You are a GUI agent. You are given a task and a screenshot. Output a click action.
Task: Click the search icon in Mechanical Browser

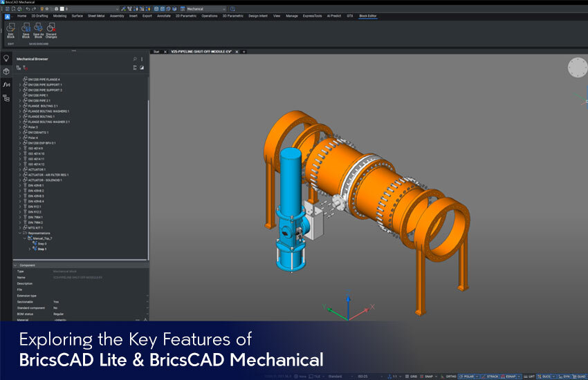135,59
